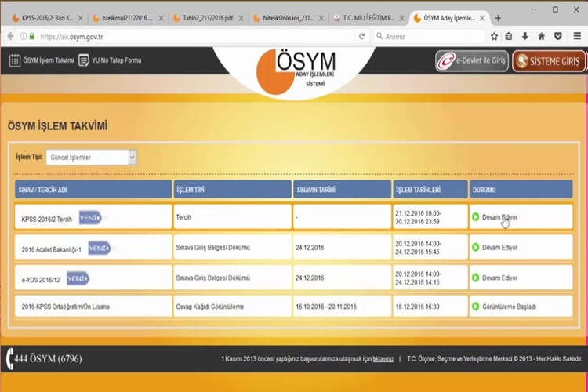Select e-YDS 2016/12 row name
Image resolution: width=588 pixels, height=392 pixels.
point(41,280)
